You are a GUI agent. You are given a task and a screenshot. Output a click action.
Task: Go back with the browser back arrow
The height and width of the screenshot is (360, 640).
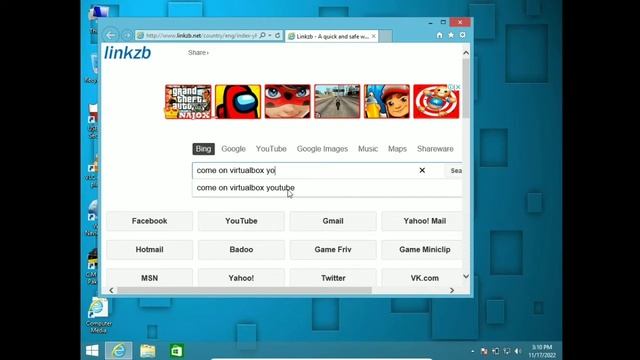coord(111,35)
